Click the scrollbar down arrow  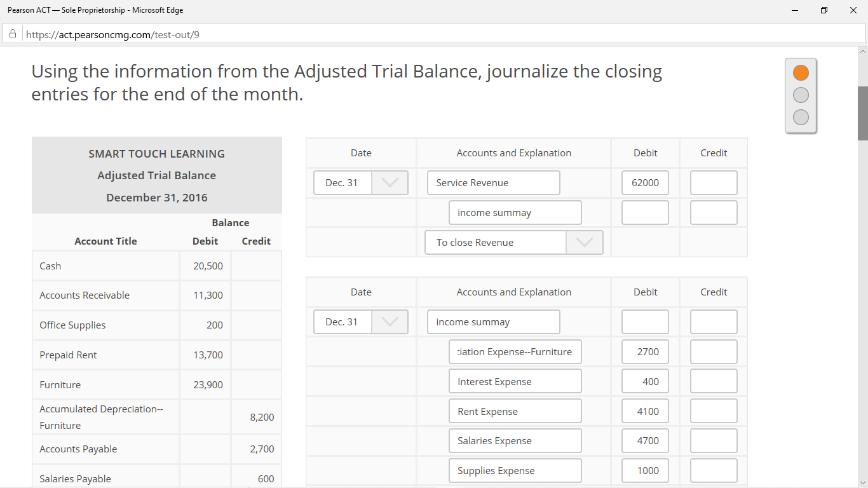[862, 482]
